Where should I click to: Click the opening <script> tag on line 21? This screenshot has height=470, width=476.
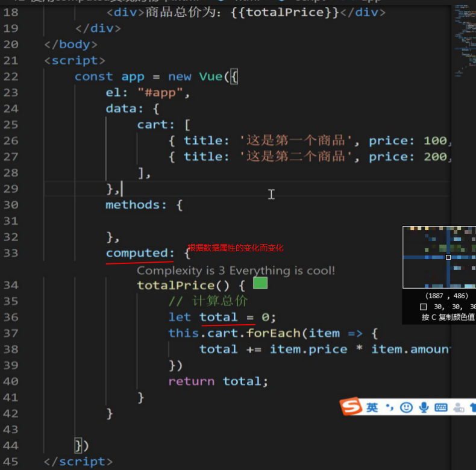pos(75,60)
